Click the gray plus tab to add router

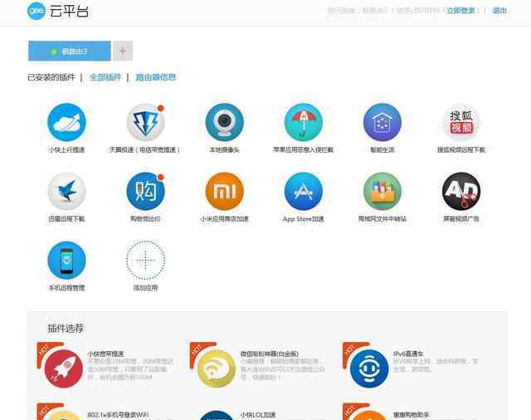click(123, 51)
